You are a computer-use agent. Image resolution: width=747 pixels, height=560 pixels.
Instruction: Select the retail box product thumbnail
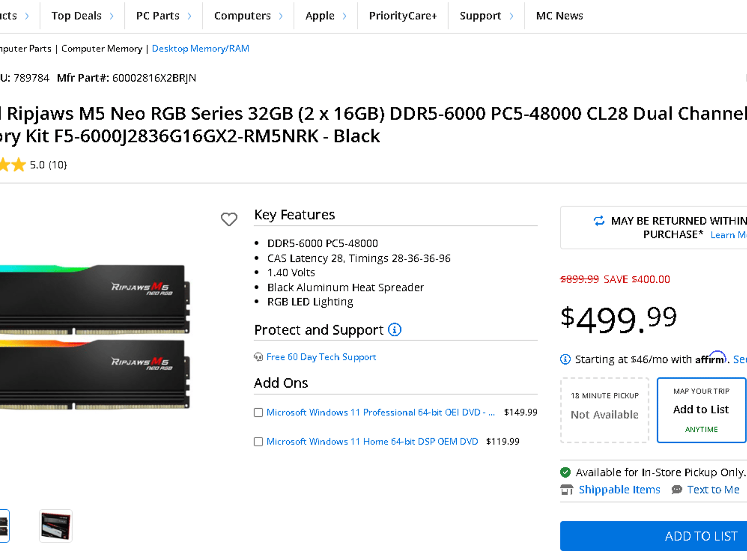coord(55,526)
